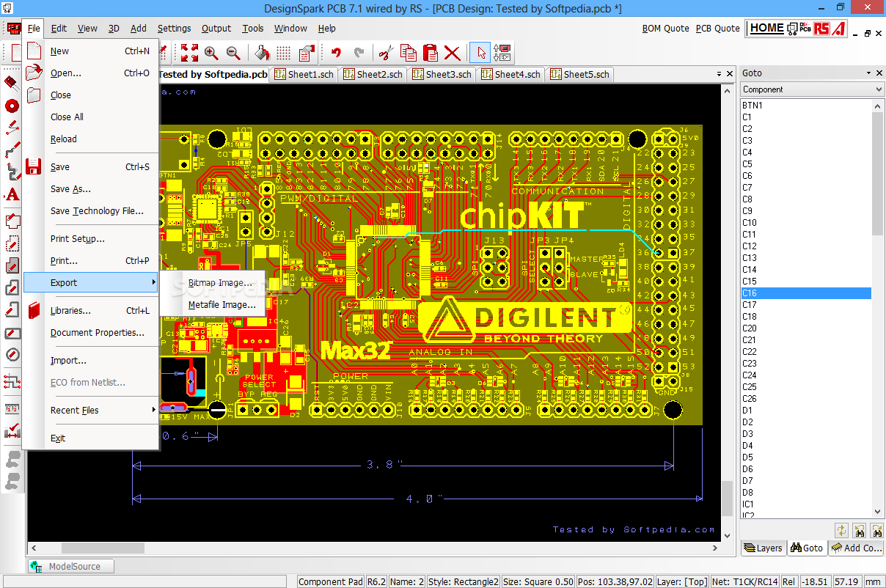Open document tabs list dropdown arrow
Screen dimensions: 886x588
(x=718, y=74)
